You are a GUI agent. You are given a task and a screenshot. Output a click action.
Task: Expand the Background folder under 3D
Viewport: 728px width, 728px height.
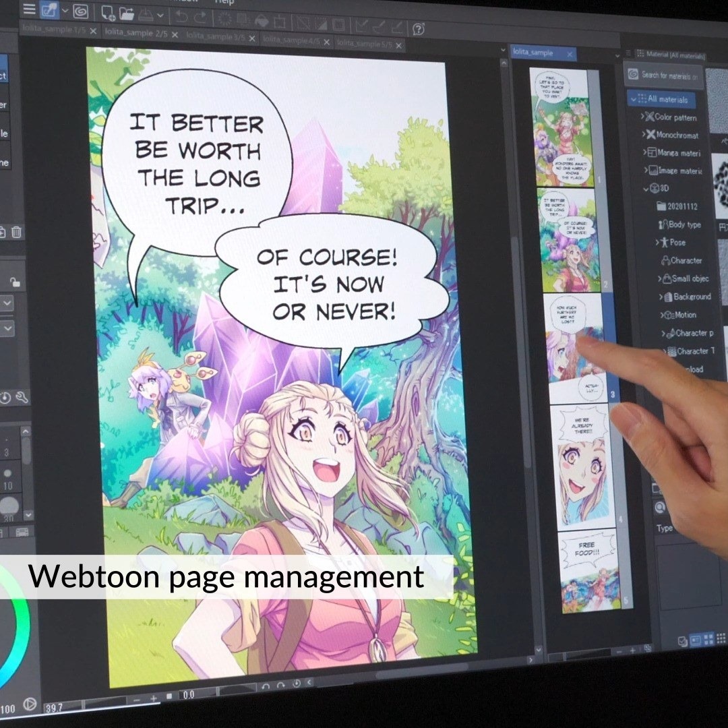coord(661,296)
